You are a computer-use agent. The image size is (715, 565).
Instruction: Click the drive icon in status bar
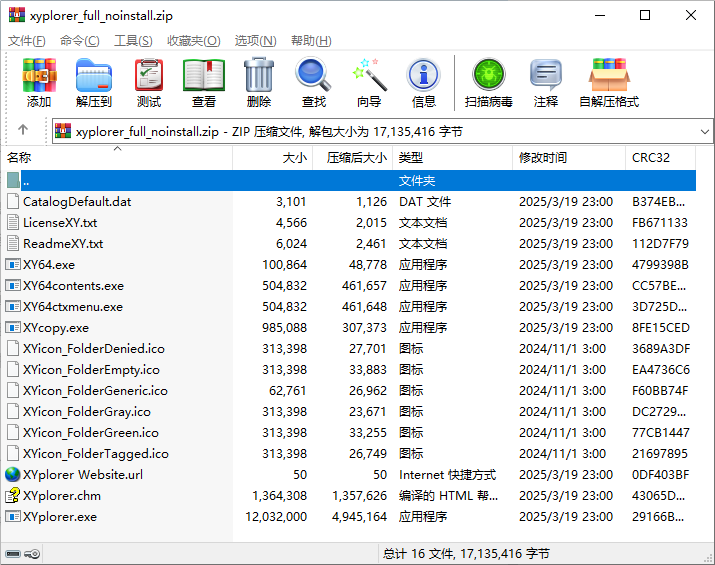click(x=13, y=554)
